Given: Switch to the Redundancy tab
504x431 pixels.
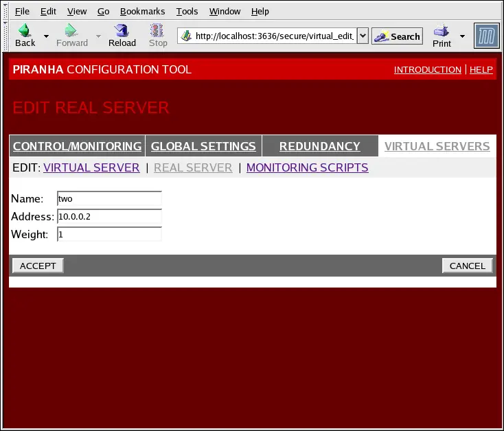Looking at the screenshot, I should [319, 146].
